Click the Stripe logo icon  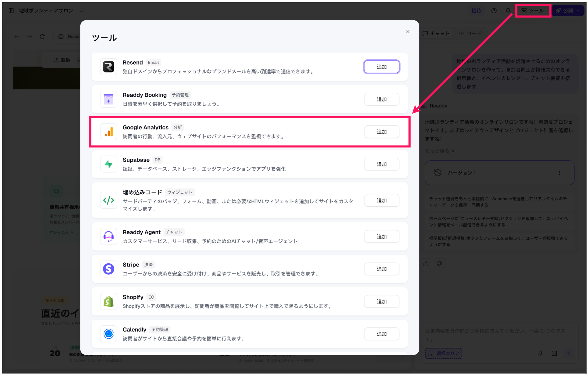point(109,269)
